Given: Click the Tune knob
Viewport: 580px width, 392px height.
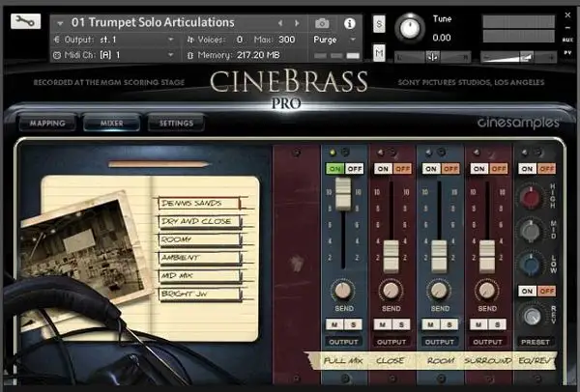Looking at the screenshot, I should click(x=410, y=27).
